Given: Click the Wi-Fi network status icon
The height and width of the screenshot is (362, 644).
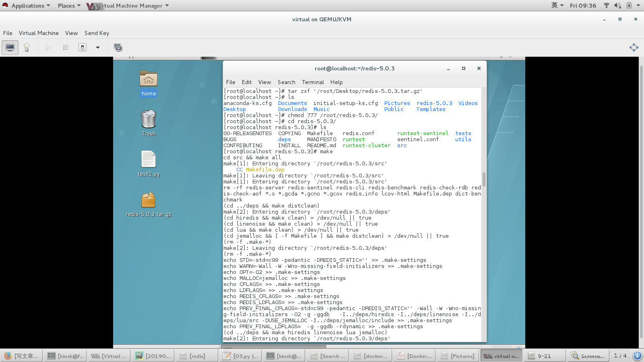Looking at the screenshot, I should pos(606,6).
